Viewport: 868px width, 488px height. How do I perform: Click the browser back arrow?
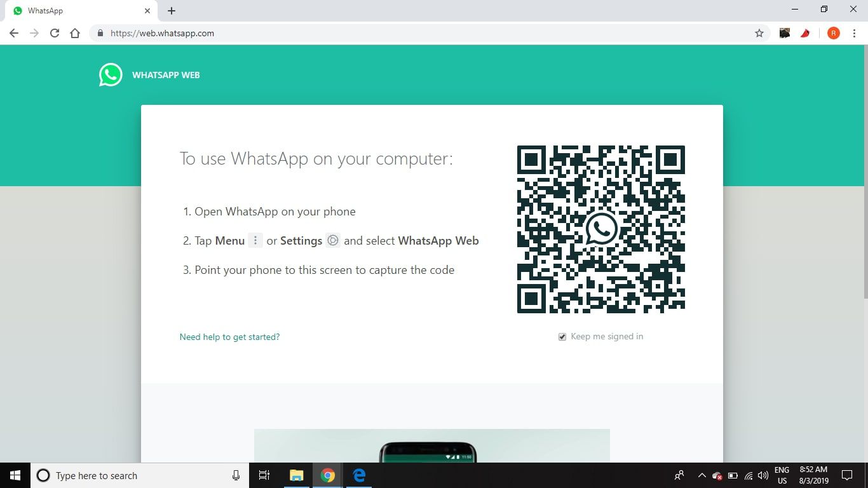click(x=14, y=33)
